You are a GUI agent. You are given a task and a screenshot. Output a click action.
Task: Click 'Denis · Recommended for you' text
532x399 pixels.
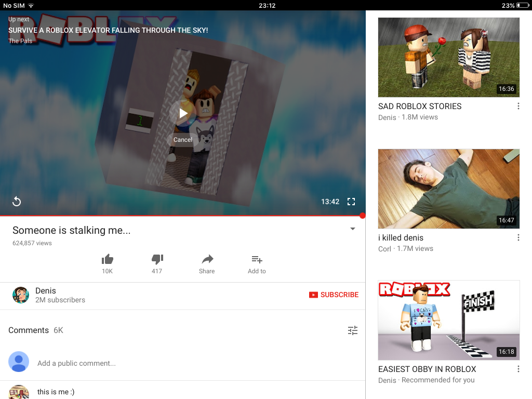[426, 380]
